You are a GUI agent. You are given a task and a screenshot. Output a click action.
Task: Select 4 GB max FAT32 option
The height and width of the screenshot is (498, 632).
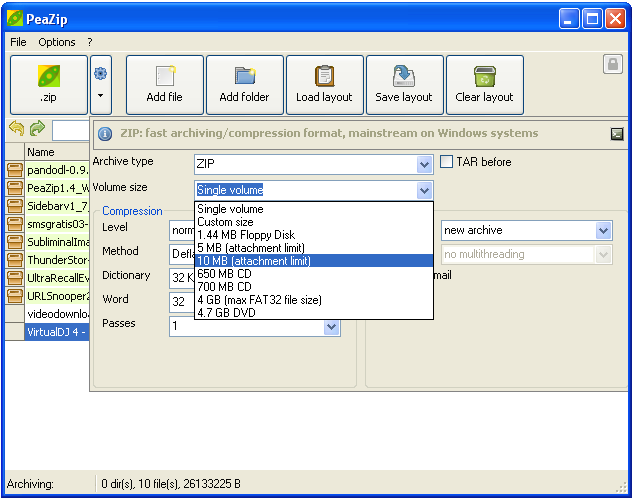(314, 300)
